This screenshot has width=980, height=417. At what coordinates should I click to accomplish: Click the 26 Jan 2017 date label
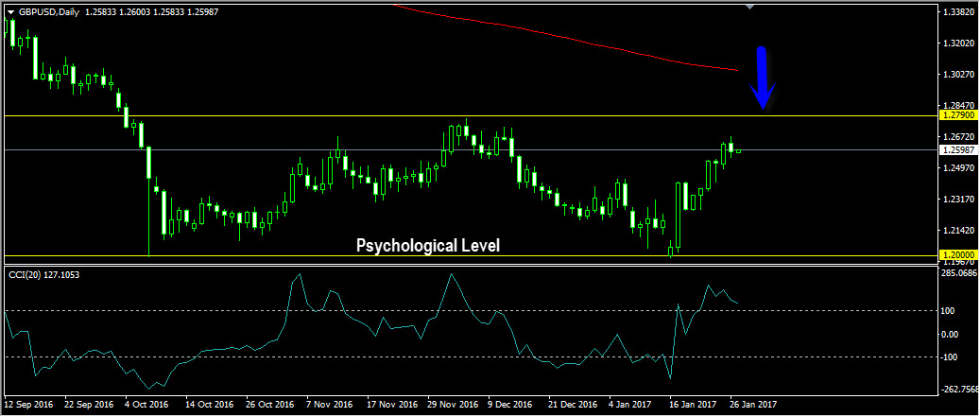pos(752,404)
